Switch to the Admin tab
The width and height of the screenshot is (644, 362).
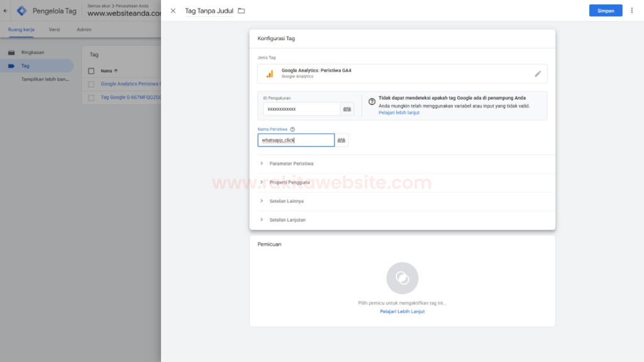click(x=84, y=30)
